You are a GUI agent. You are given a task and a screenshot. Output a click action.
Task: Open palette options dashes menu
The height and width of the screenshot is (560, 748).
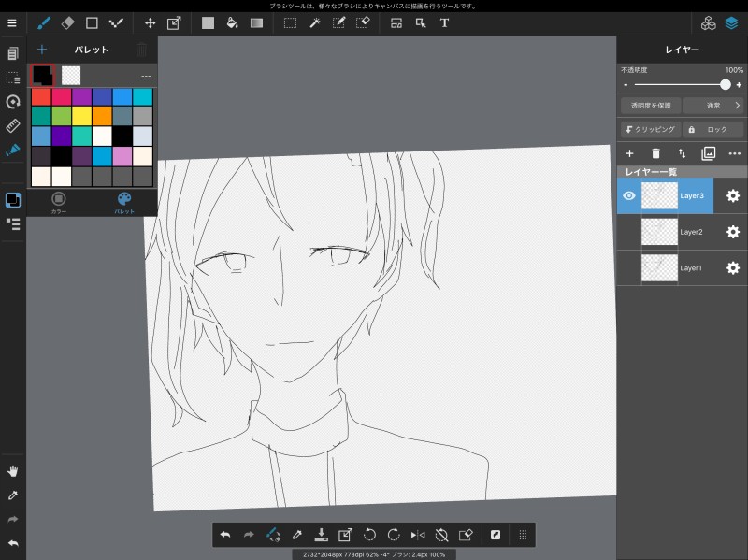(x=146, y=76)
